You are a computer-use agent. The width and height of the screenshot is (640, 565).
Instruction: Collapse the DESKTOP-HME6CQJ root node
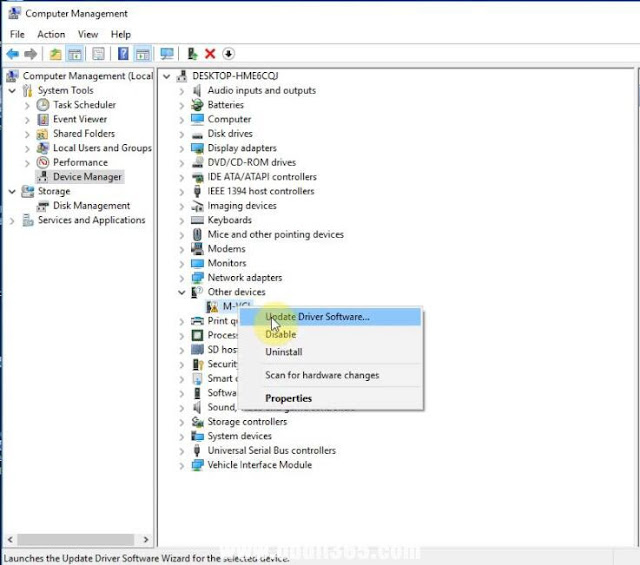167,76
